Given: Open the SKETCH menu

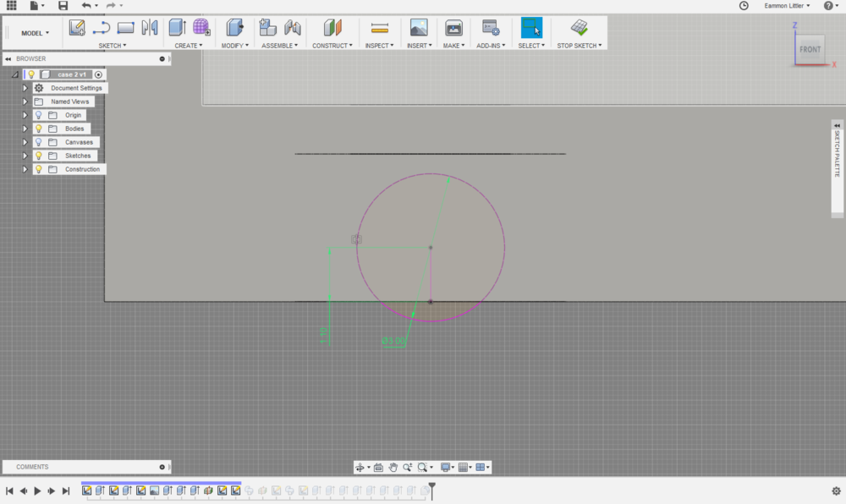Looking at the screenshot, I should pyautogui.click(x=113, y=46).
